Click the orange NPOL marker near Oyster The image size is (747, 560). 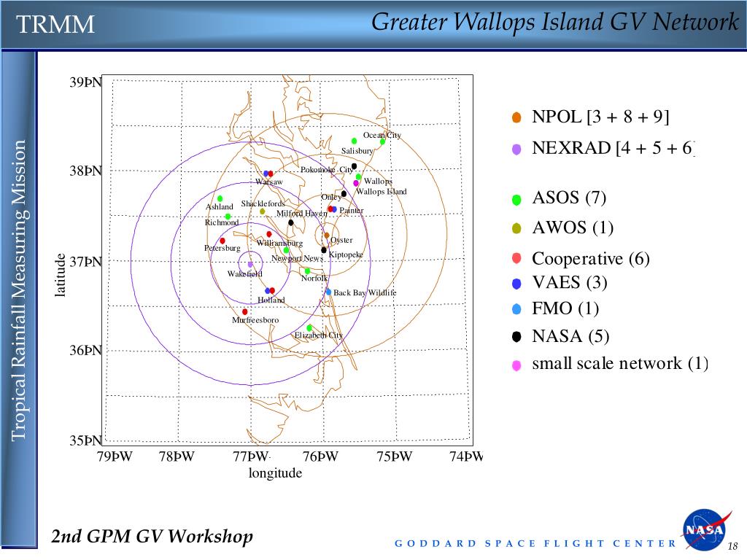(x=327, y=236)
